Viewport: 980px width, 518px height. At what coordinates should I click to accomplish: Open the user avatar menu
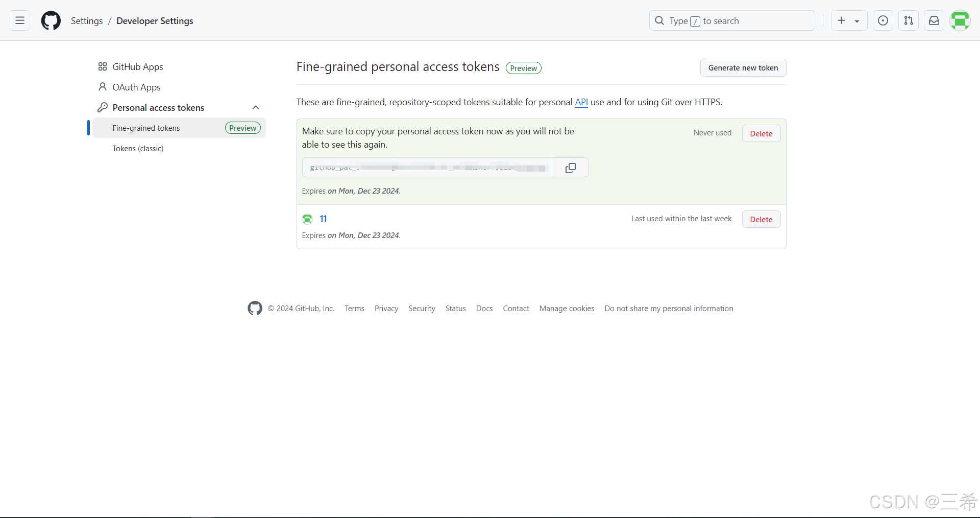pos(960,20)
